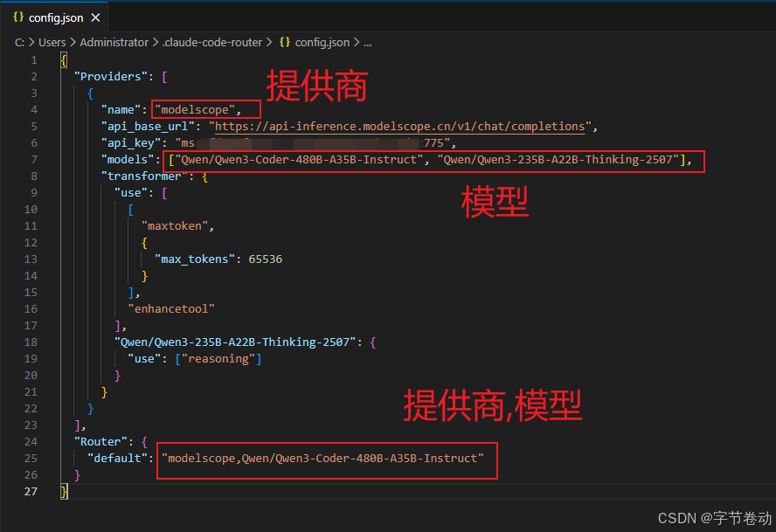Close the config.json tab
Screen dimensions: 776x532
point(95,17)
